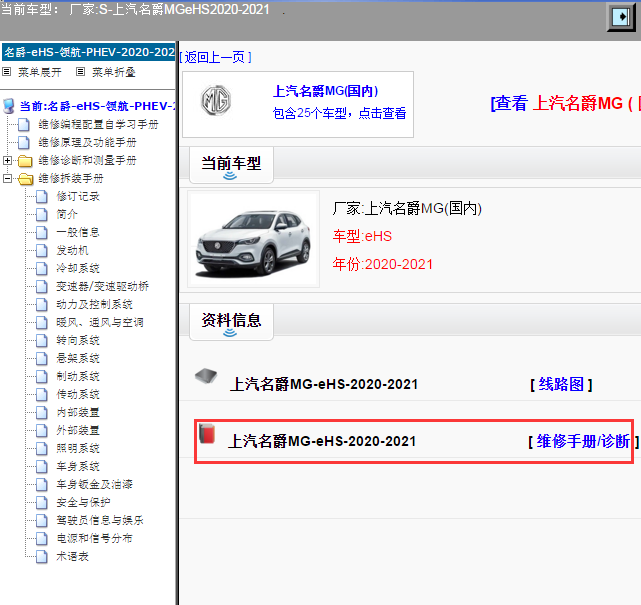The image size is (641, 605).
Task: Open 驾驶员信息与娱乐 in the tree
Action: (100, 520)
